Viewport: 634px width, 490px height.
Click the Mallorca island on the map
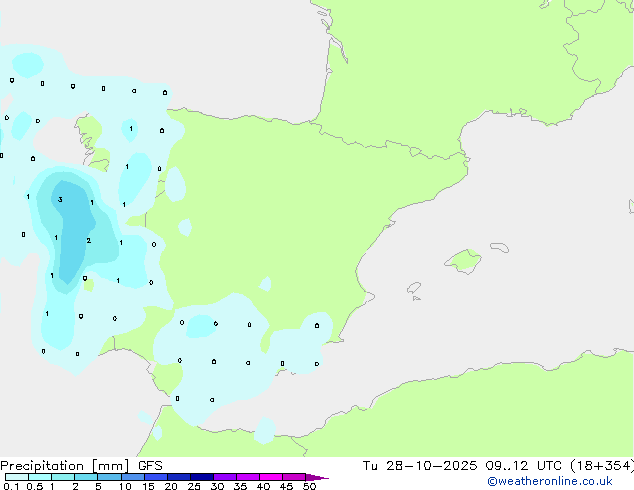coord(464,261)
